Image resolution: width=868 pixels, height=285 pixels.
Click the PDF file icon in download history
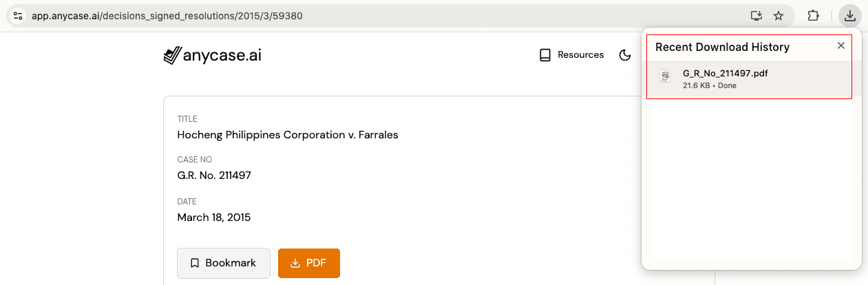point(664,76)
